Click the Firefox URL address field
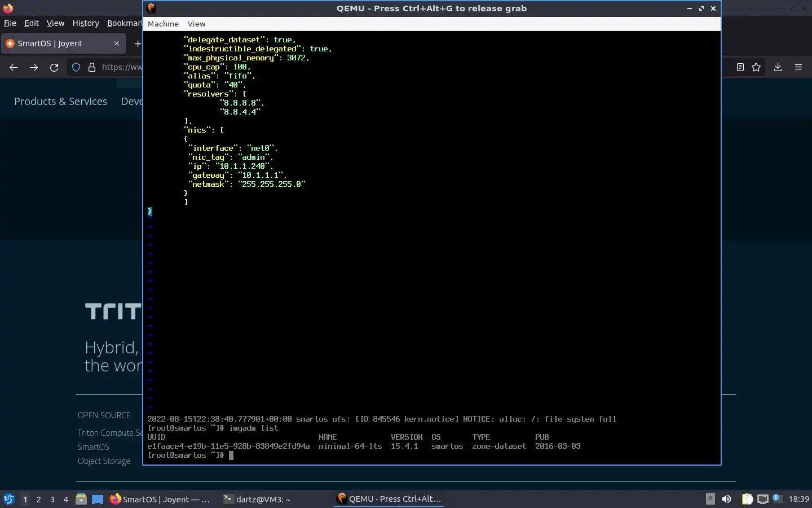The image size is (812, 508). (122, 67)
